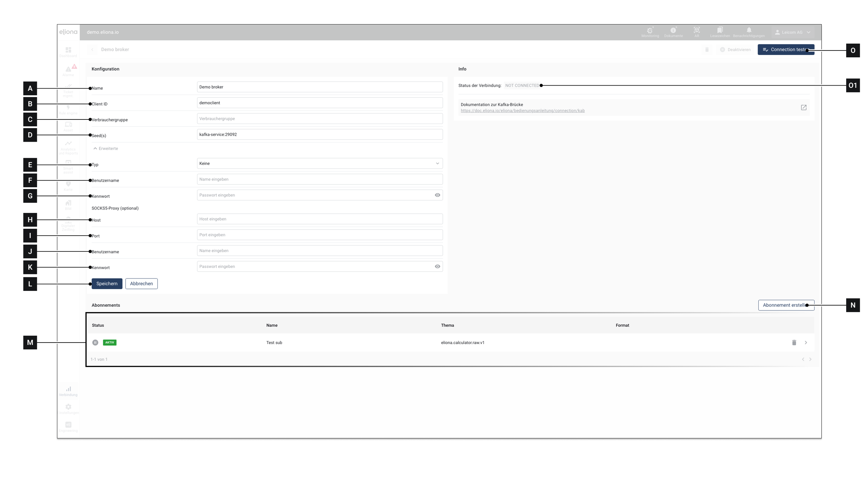
Task: Show first Kennwort password with eye icon
Action: [x=437, y=195]
